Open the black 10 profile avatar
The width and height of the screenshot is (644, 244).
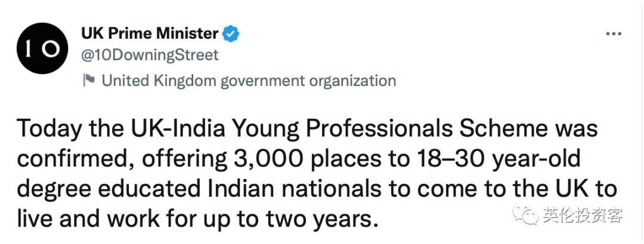tap(42, 48)
